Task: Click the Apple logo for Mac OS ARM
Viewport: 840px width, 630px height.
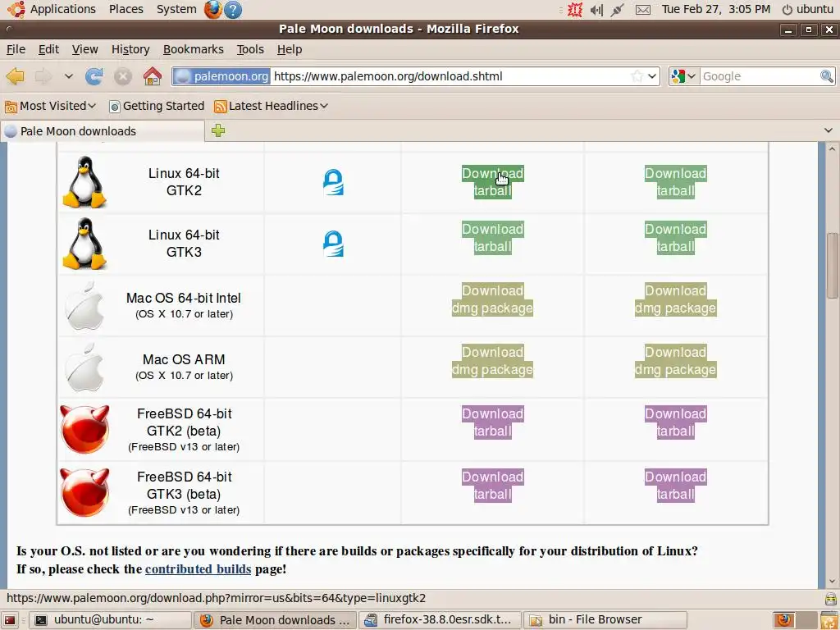Action: point(84,367)
